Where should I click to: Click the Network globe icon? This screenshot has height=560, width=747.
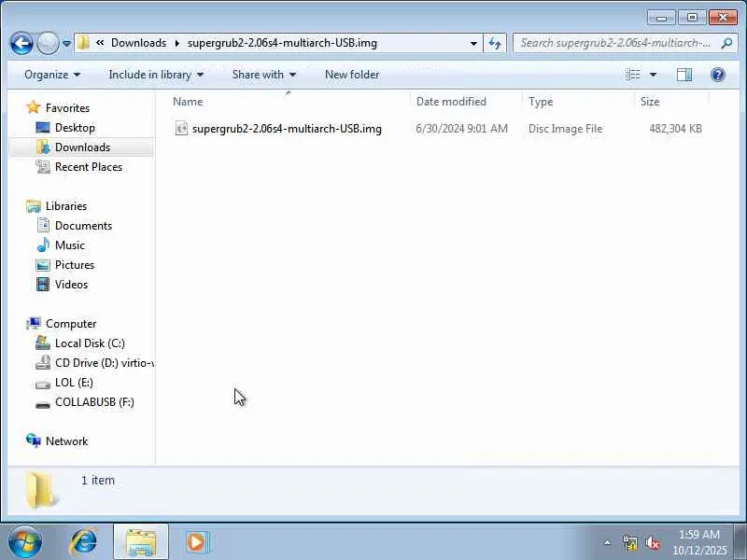(x=34, y=441)
